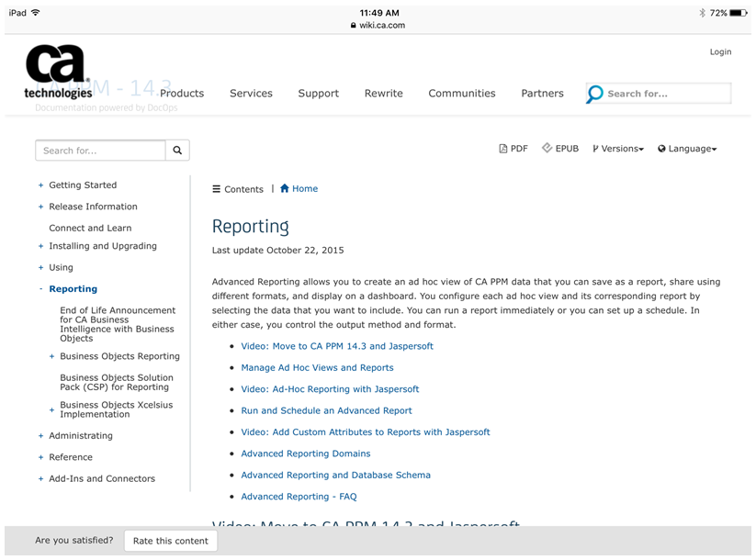Viewport: 756px width, 560px height.
Task: Open the Versions dropdown
Action: pos(618,149)
